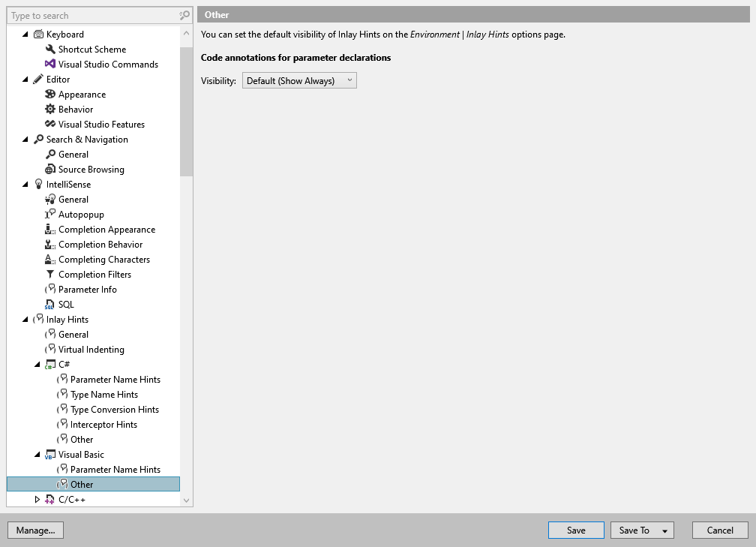Open Completion Appearance settings
756x547 pixels.
106,229
